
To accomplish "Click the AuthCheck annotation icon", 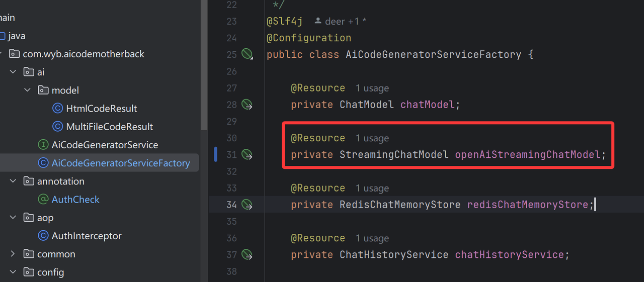I will (43, 200).
